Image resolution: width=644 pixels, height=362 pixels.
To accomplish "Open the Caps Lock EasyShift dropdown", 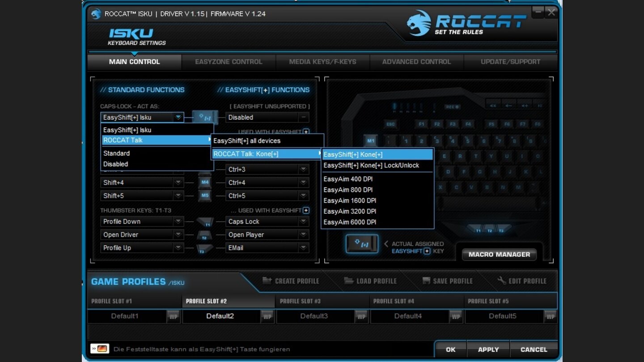I will coord(267,222).
